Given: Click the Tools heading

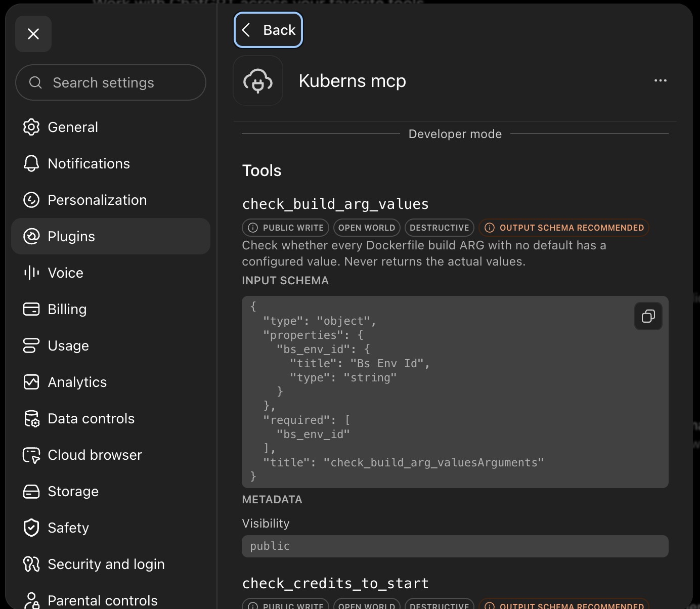Looking at the screenshot, I should click(261, 170).
